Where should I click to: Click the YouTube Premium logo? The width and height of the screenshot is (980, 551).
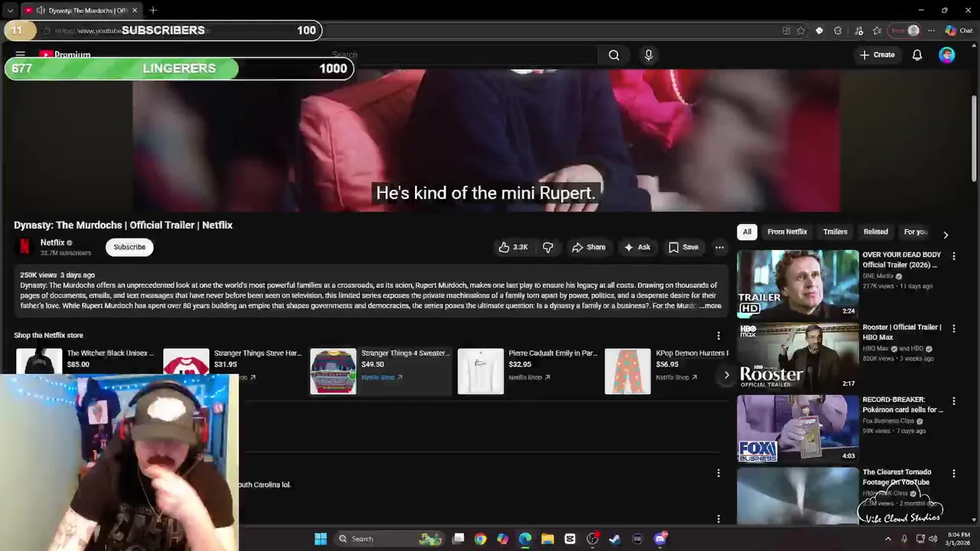coord(65,55)
